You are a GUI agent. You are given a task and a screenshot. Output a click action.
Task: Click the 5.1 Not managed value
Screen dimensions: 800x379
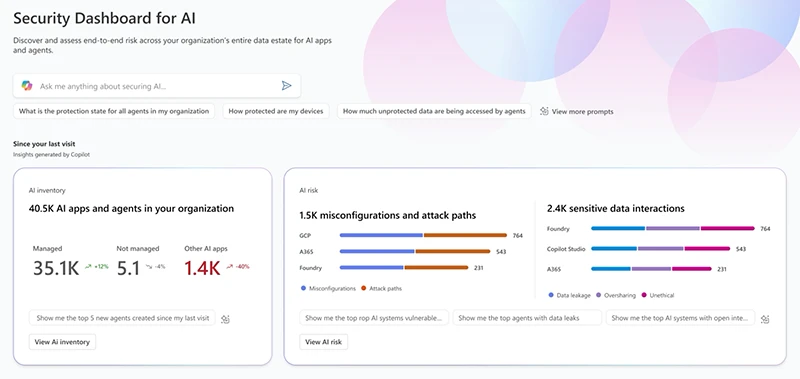(x=128, y=268)
